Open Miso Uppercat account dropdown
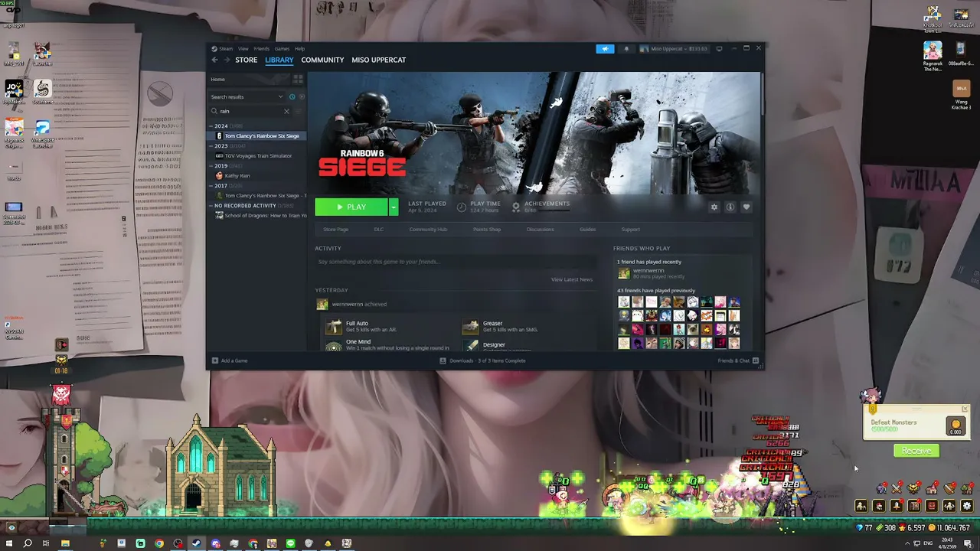 coord(674,49)
